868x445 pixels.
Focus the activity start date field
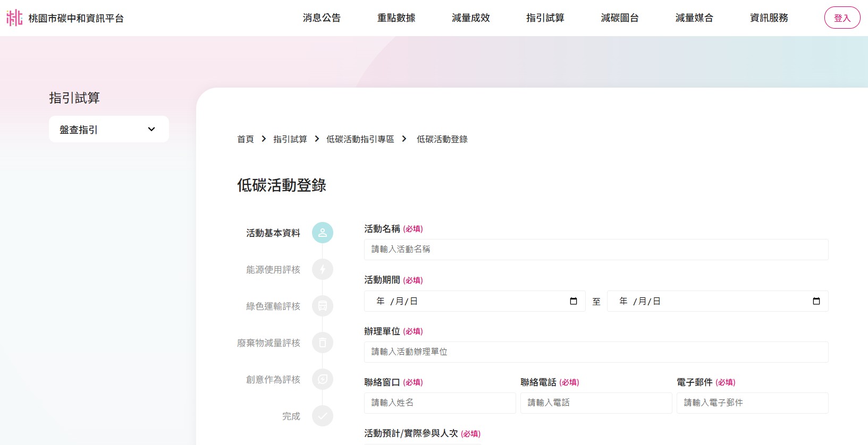point(475,301)
